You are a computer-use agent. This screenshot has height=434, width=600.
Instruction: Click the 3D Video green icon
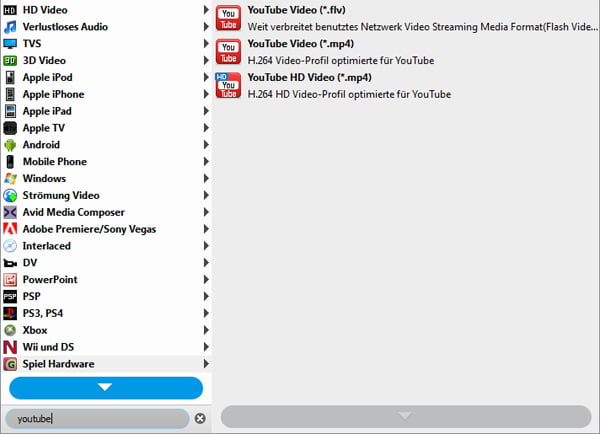(10, 60)
